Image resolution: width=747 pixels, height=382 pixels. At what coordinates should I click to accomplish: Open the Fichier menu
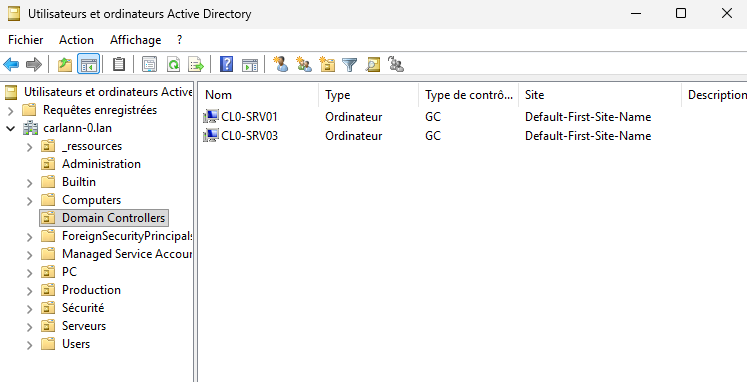[26, 40]
